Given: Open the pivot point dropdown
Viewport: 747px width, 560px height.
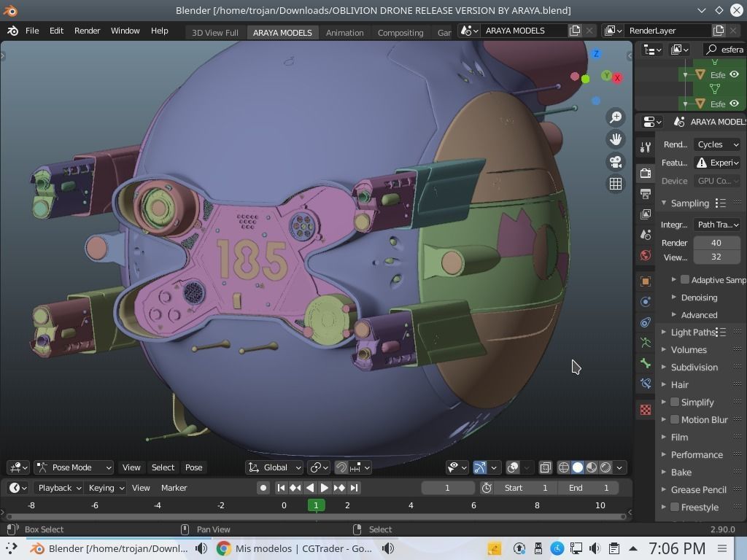Looking at the screenshot, I should pos(319,467).
